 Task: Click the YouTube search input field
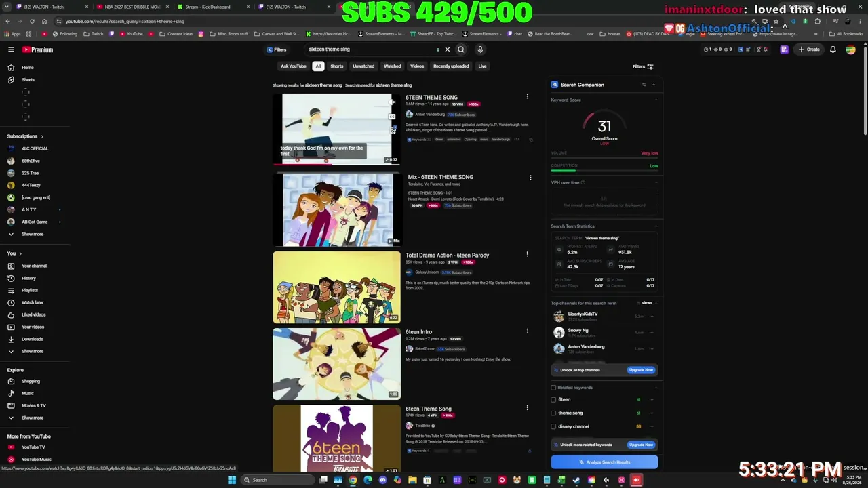pyautogui.click(x=370, y=49)
